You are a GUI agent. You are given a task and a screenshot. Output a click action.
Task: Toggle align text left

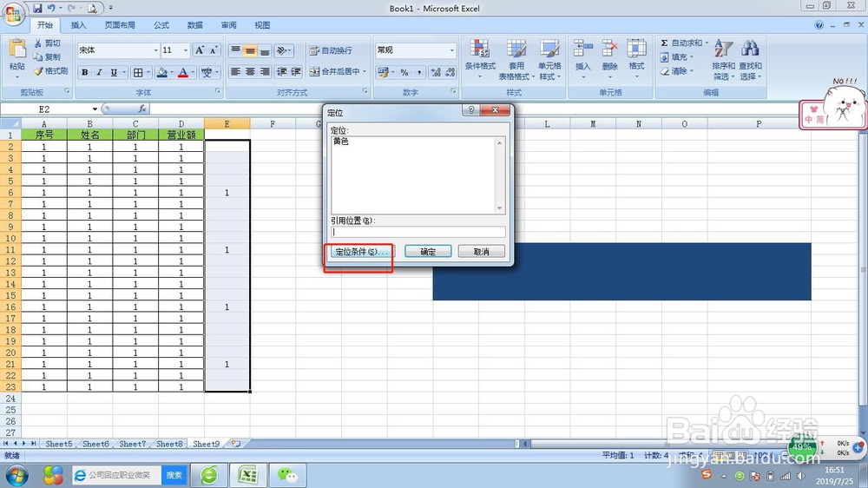click(x=235, y=71)
